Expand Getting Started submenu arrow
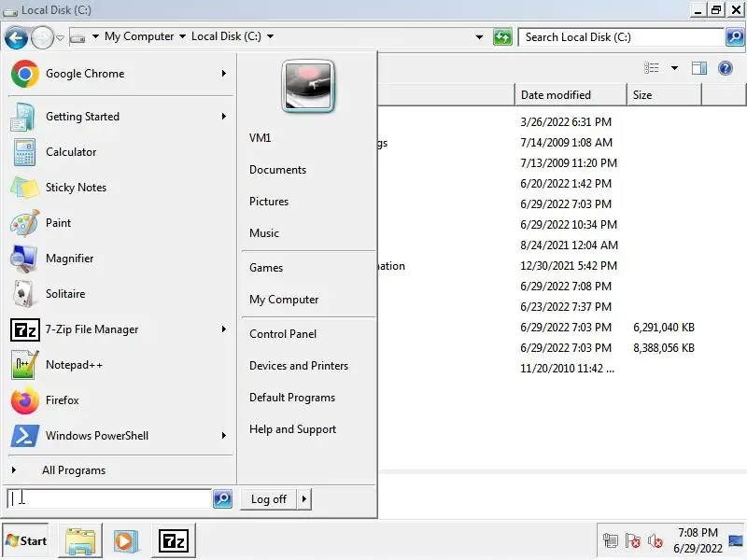Viewport: 747px width, 560px height. 224,116
